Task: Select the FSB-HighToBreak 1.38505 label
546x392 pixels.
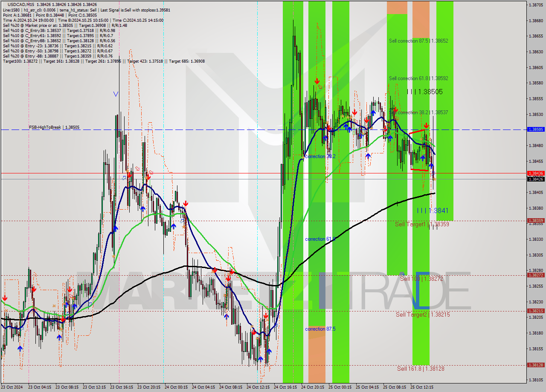Action: [x=54, y=127]
